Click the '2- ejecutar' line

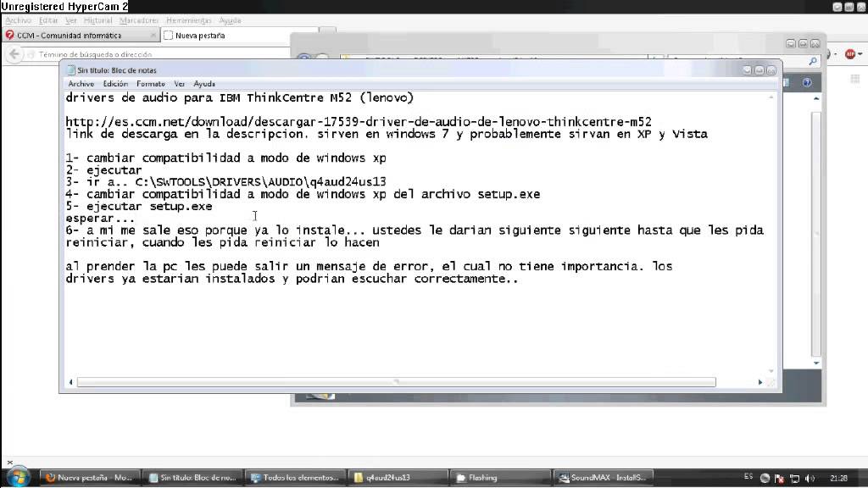pyautogui.click(x=103, y=170)
